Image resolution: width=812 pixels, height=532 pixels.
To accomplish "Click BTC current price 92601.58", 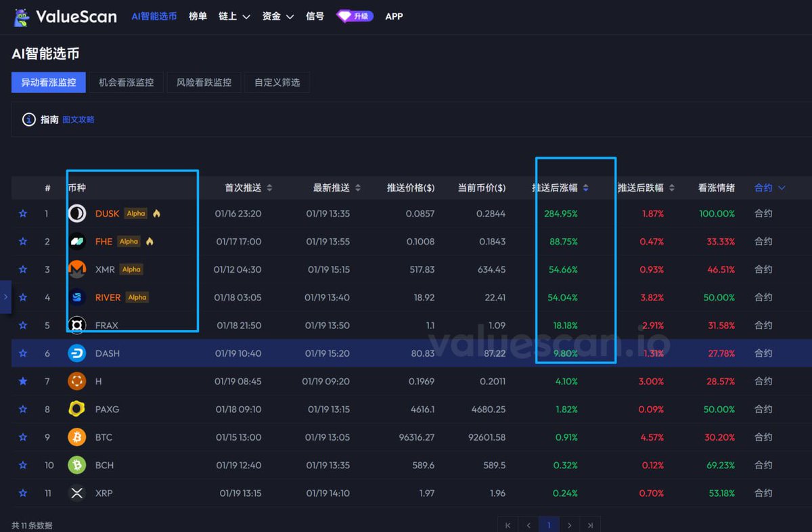I will (x=487, y=437).
